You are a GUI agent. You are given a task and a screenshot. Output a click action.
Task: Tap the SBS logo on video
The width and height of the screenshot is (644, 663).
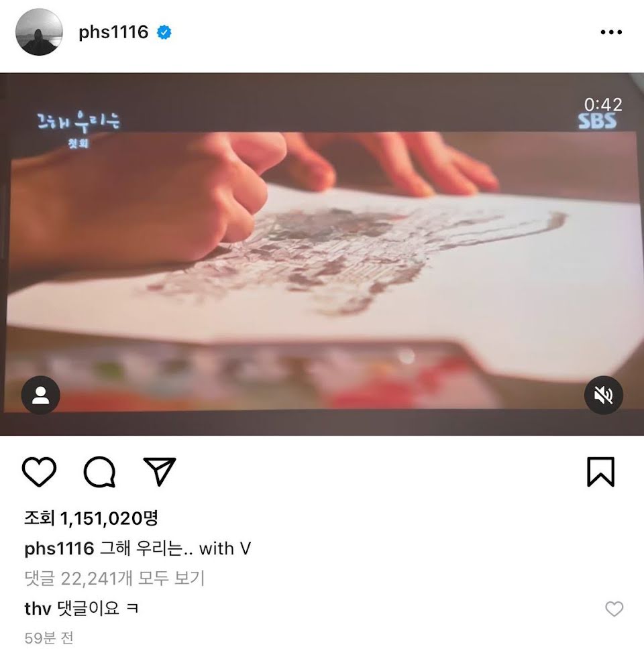(x=597, y=121)
